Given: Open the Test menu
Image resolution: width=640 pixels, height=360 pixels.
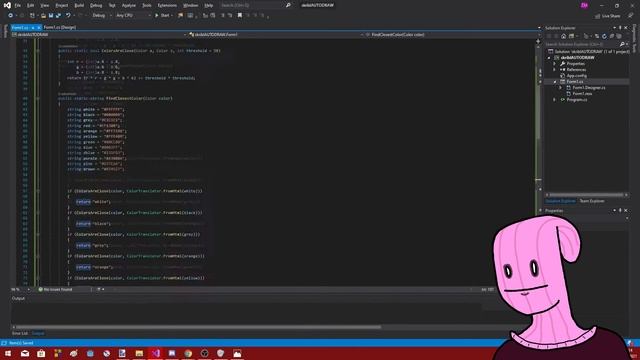Looking at the screenshot, I should click(x=112, y=5).
